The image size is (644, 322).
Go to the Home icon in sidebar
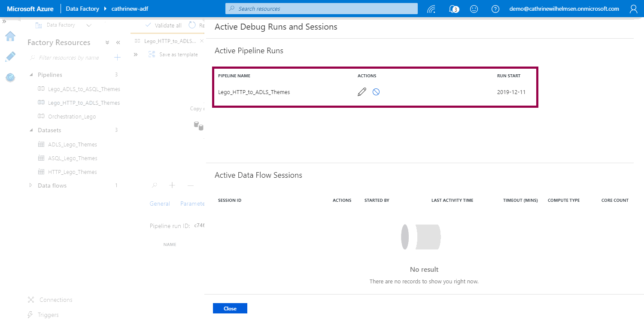coord(10,36)
